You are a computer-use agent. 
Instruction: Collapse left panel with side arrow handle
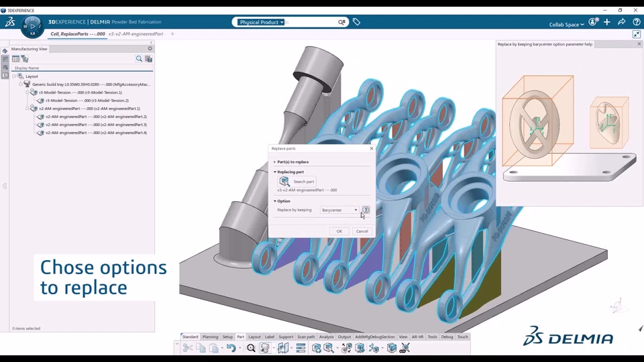tap(5, 186)
